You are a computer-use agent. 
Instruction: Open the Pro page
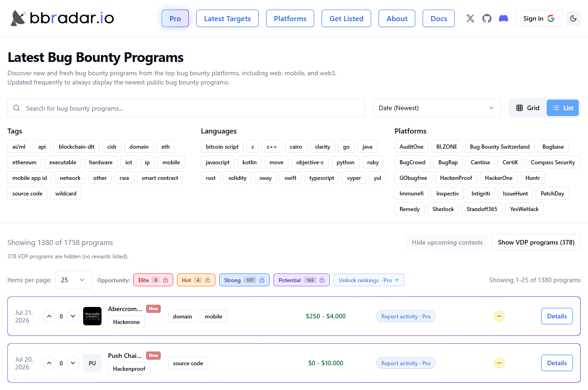[175, 18]
